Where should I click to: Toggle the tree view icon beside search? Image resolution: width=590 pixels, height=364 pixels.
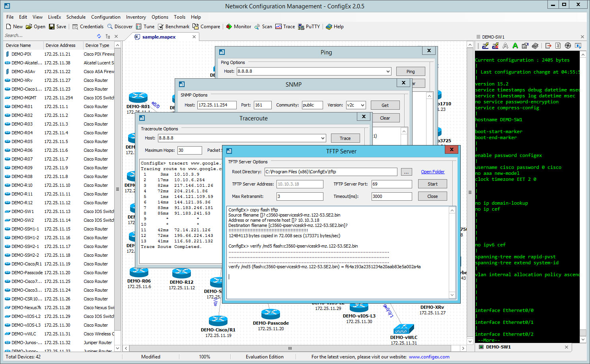pos(108,36)
